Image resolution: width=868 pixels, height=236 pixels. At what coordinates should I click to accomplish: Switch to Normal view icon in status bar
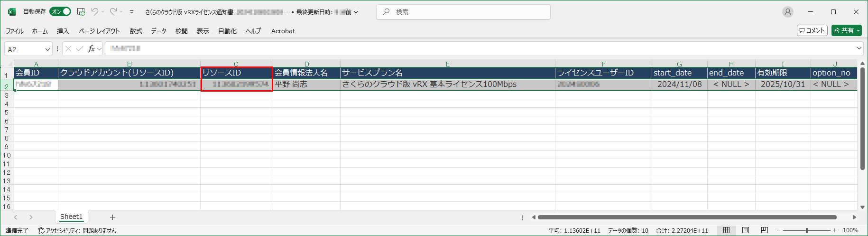(x=726, y=230)
